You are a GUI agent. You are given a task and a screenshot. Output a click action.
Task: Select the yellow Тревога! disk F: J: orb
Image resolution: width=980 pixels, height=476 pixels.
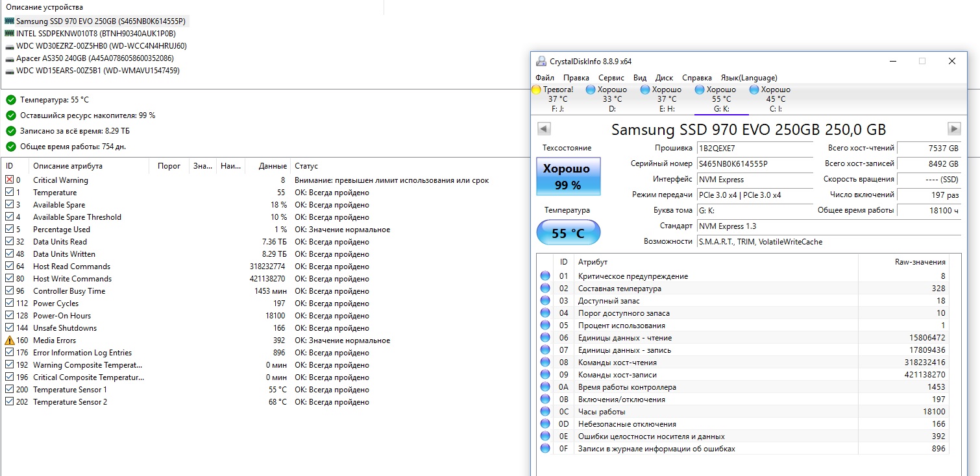[x=536, y=89]
